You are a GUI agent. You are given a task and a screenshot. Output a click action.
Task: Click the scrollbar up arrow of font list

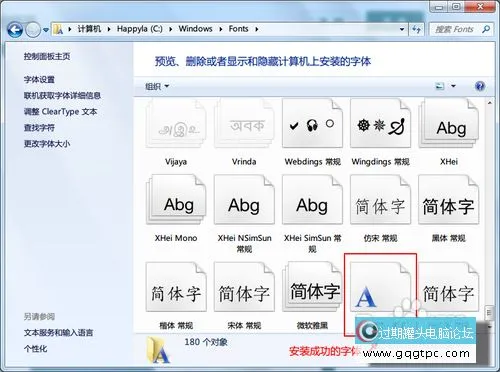(490, 103)
